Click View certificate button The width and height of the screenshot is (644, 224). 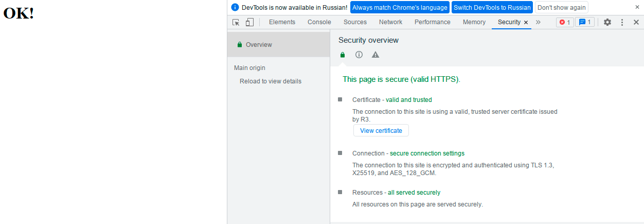381,131
